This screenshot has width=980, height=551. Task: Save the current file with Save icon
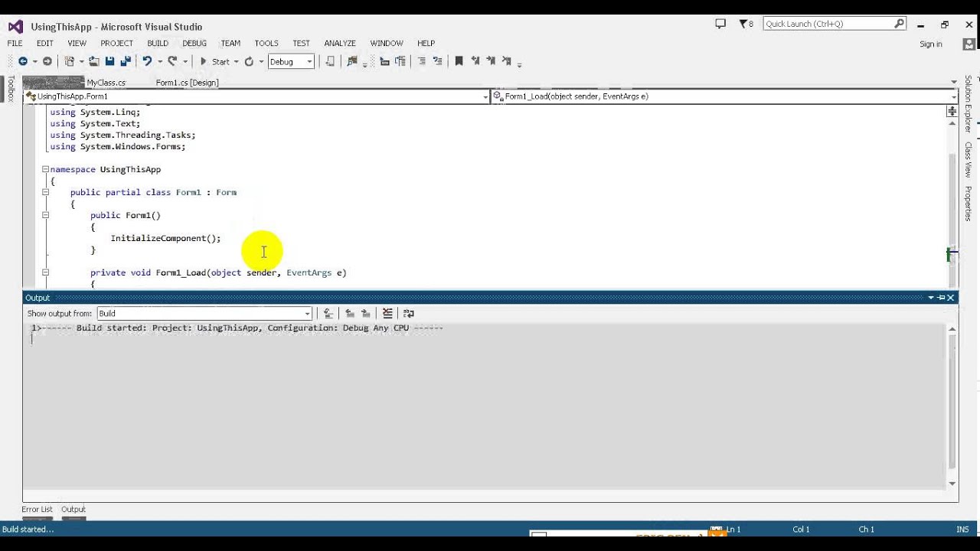tap(109, 61)
